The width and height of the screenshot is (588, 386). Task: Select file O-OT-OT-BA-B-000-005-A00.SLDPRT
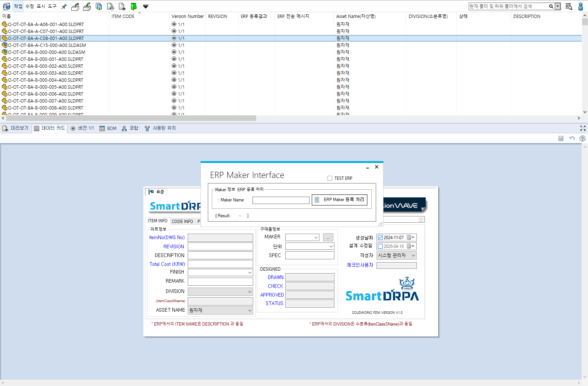[x=46, y=87]
